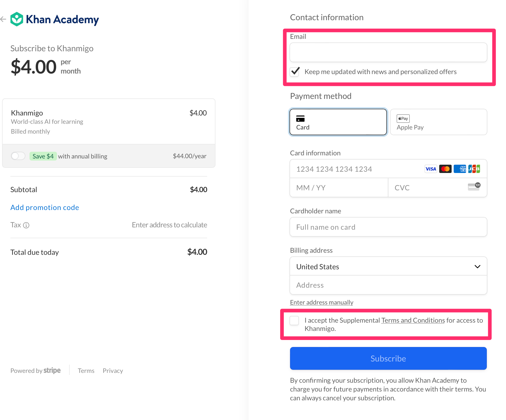Click the Visa card brand icon
Screen dimensions: 506x420
[431, 169]
